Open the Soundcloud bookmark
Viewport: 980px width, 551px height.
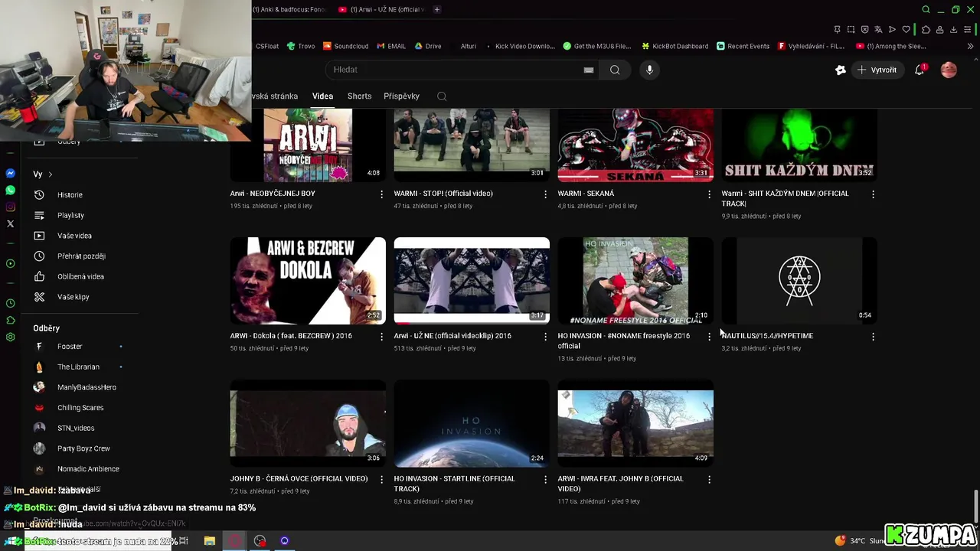coord(345,46)
